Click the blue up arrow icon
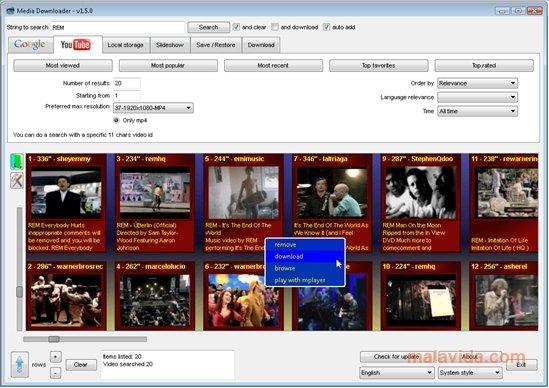Image resolution: width=549 pixels, height=388 pixels. click(x=20, y=364)
